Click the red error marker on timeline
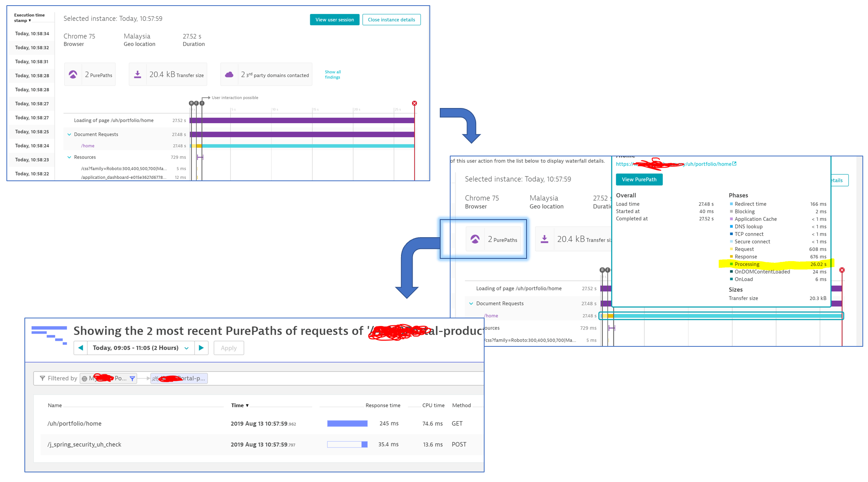Image resolution: width=868 pixels, height=482 pixels. click(x=414, y=103)
